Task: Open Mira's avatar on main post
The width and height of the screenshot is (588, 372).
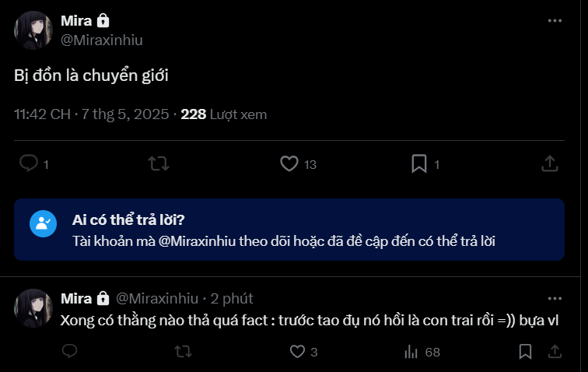Action: coord(33,30)
